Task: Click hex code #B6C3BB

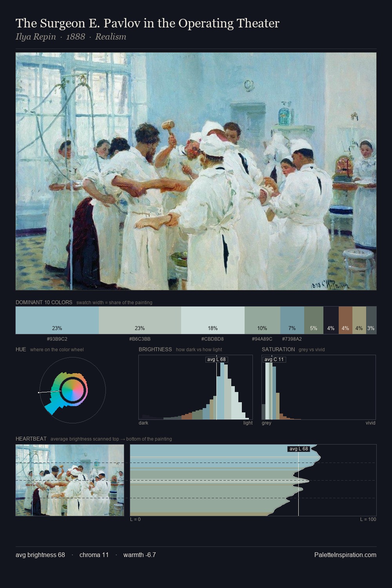Action: tap(140, 339)
